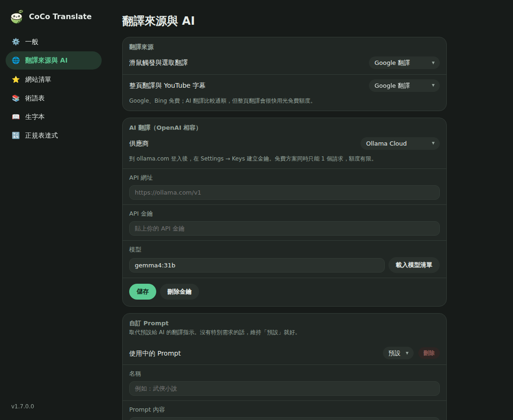Click the red 刪除 Prompt button
This screenshot has width=513, height=420.
tap(429, 353)
